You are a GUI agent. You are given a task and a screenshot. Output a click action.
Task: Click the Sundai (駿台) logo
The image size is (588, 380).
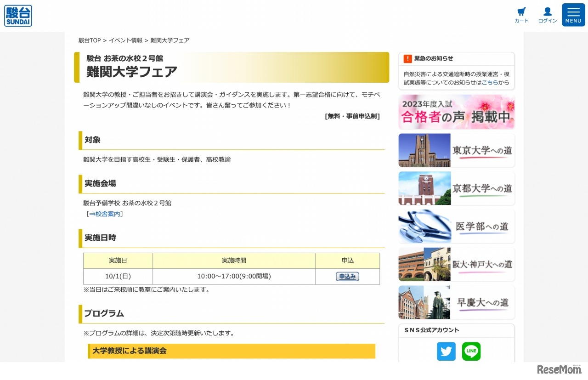point(18,15)
